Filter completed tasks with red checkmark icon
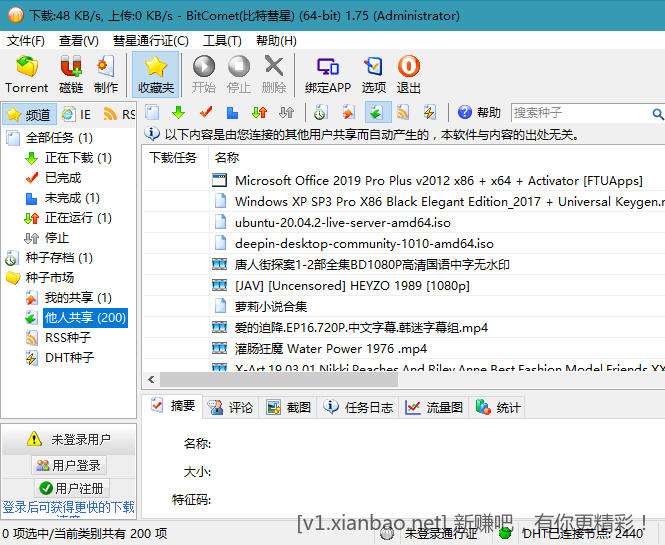Screen dimensions: 665x545 (x=206, y=113)
